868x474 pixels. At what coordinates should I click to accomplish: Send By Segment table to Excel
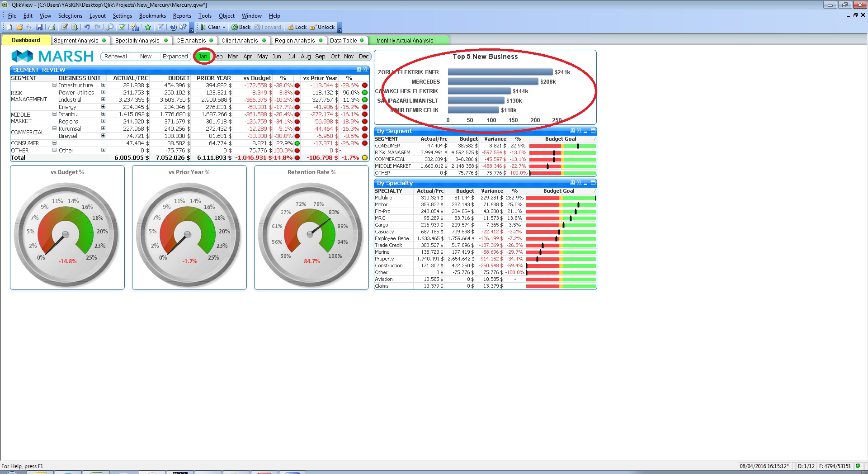pyautogui.click(x=579, y=131)
